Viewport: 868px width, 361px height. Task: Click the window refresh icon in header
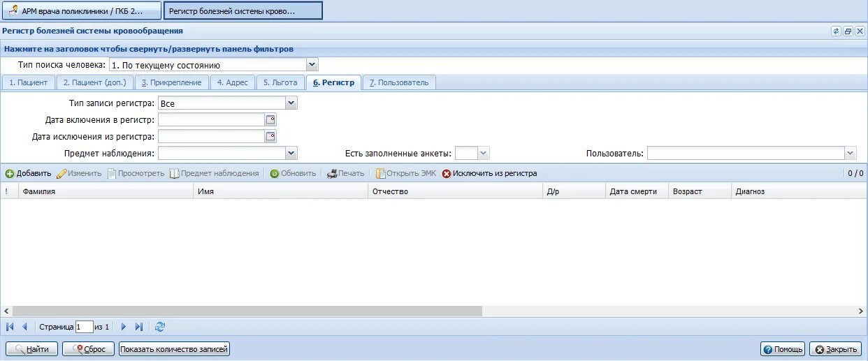pyautogui.click(x=836, y=31)
